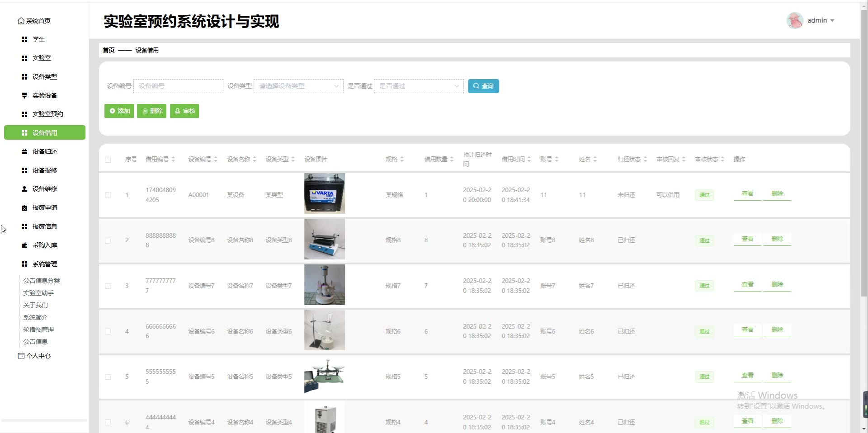Click the 报废申请 clipboard icon
This screenshot has height=433, width=868.
point(24,208)
